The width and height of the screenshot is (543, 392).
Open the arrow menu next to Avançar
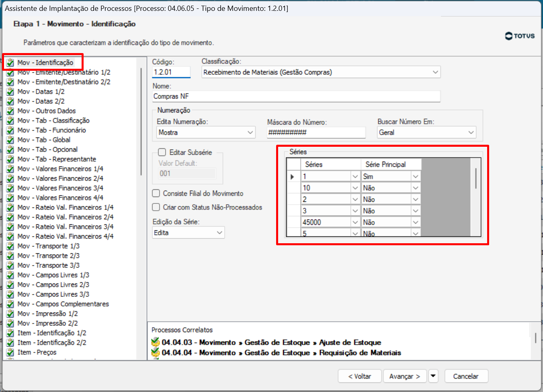coord(433,376)
